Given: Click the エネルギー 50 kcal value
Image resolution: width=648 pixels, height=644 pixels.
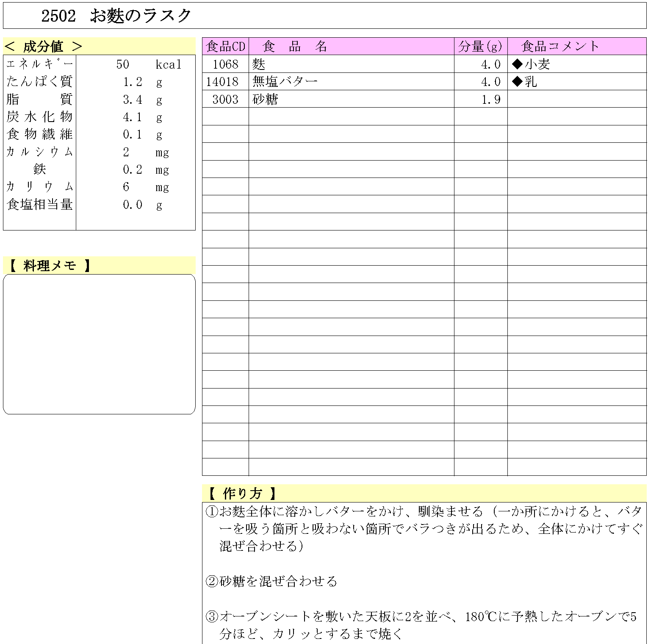Looking at the screenshot, I should 123,64.
